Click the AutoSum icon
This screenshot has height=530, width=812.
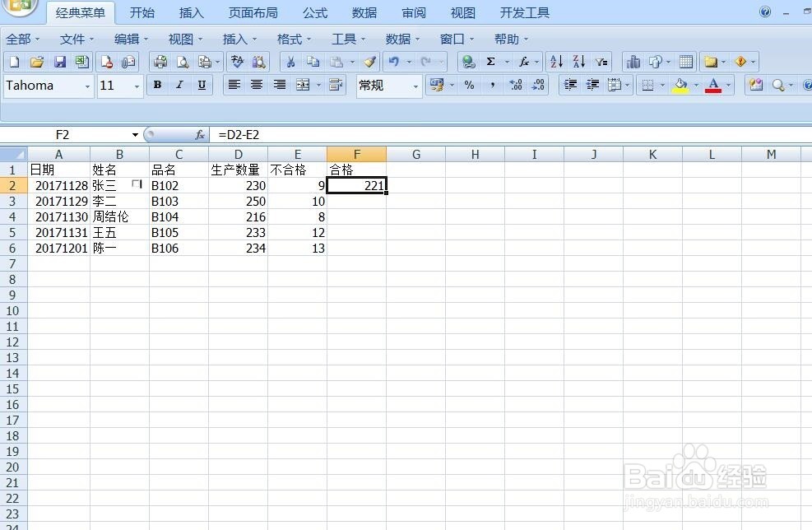tap(490, 62)
